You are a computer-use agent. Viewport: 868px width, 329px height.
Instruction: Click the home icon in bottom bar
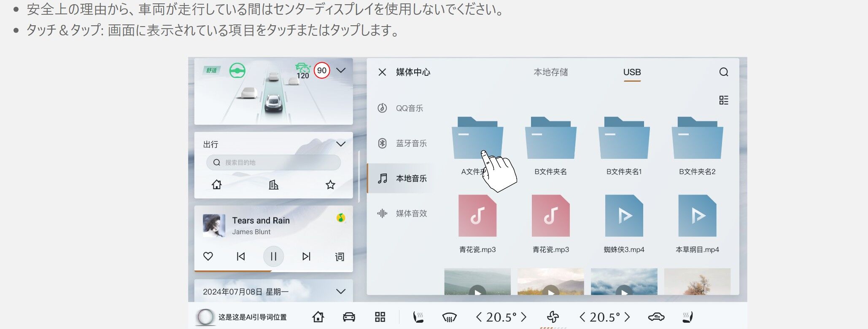pyautogui.click(x=318, y=317)
